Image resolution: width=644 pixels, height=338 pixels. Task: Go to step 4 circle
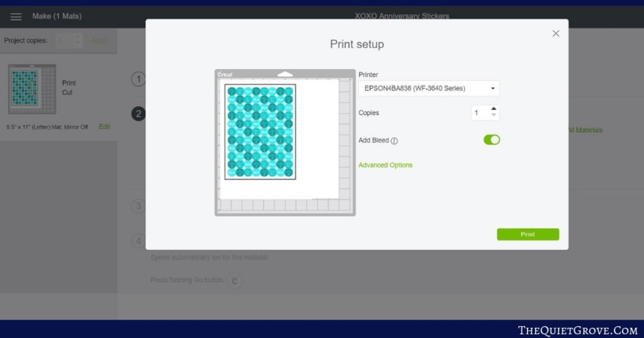pyautogui.click(x=138, y=241)
